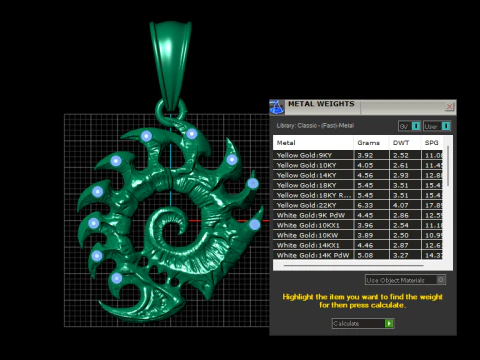
Task: Click the 3.96 grams value
Action: pos(365,225)
